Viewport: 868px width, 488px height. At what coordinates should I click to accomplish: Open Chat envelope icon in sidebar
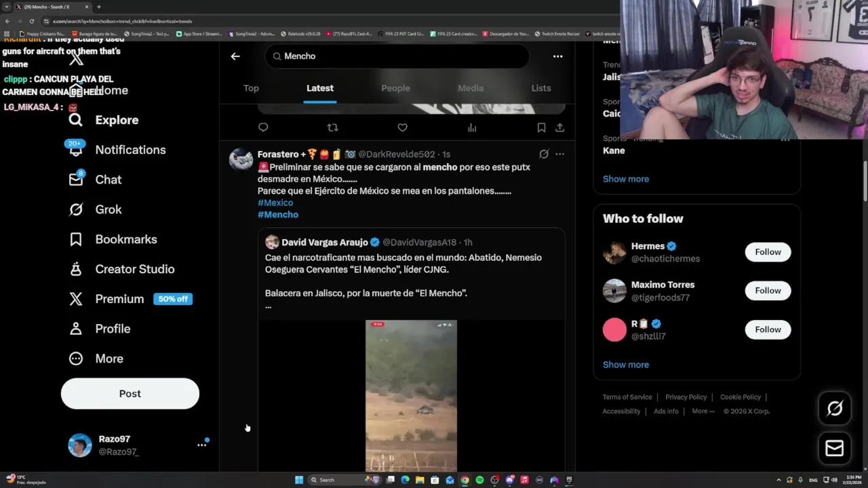pyautogui.click(x=76, y=180)
